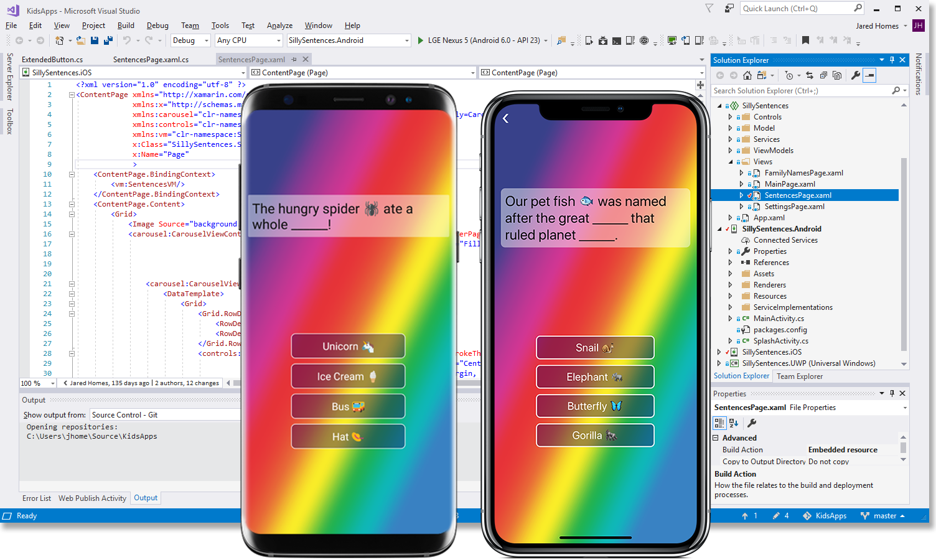The image size is (936, 560).
Task: Click the Collapse All icon in Solution Explorer
Action: 823,75
